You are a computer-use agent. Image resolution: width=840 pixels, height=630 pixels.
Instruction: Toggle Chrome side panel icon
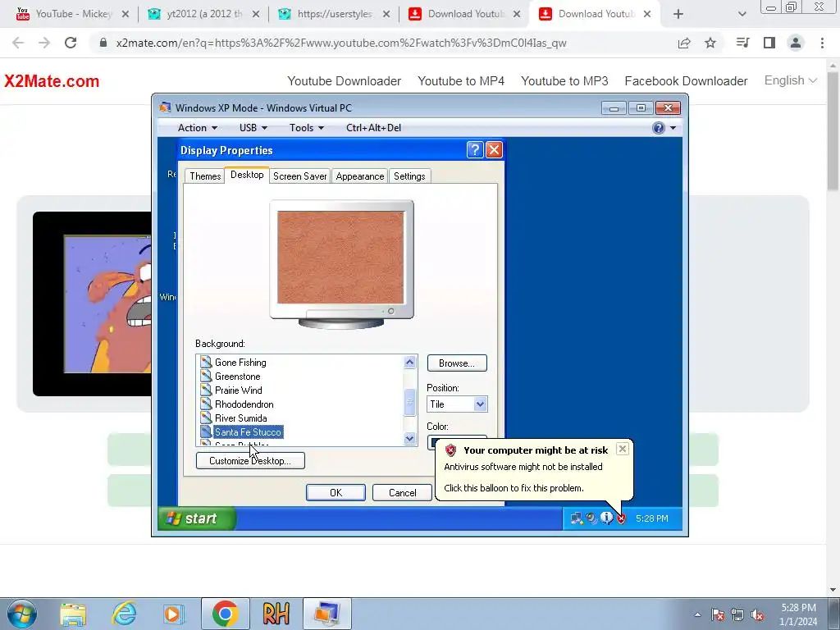tap(769, 43)
